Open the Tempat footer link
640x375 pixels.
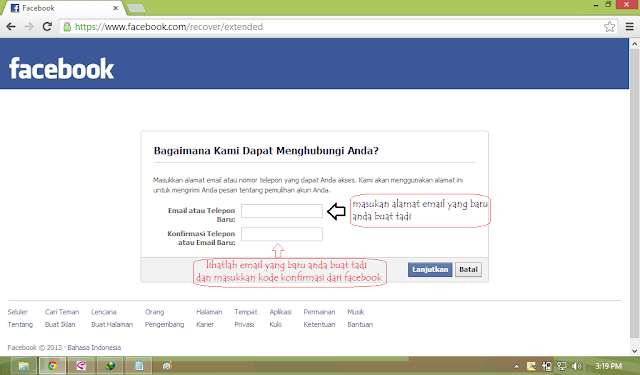point(246,312)
